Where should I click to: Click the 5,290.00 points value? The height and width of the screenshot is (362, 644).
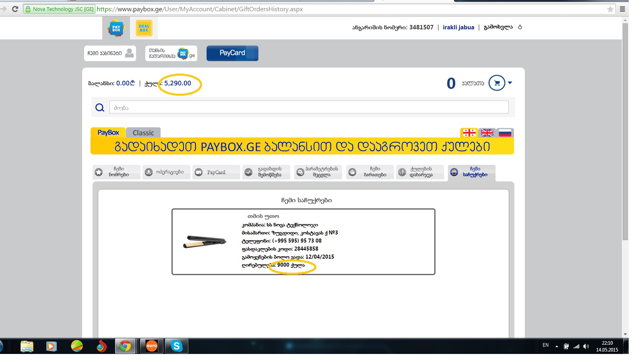click(x=178, y=83)
